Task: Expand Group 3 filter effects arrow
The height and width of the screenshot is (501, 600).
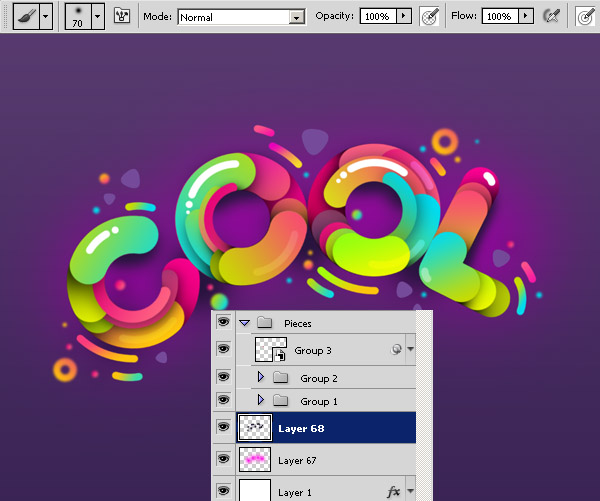Action: click(x=411, y=349)
